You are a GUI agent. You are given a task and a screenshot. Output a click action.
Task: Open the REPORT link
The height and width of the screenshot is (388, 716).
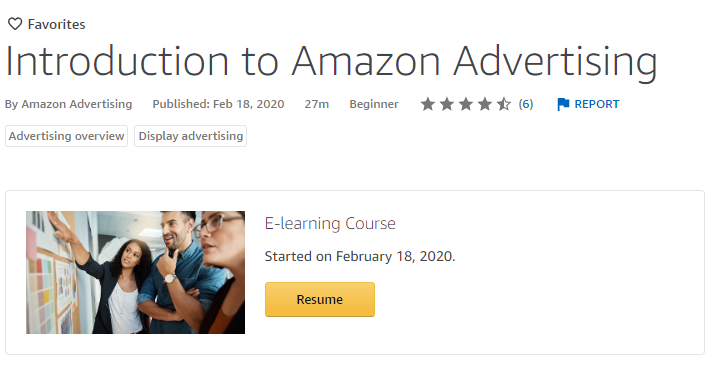click(x=596, y=104)
